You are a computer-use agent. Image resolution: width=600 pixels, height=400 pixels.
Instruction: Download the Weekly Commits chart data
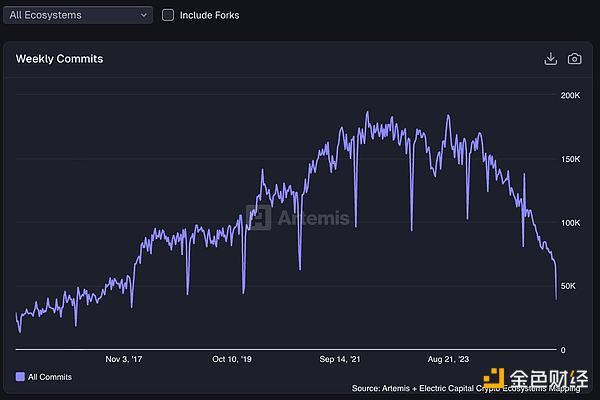(550, 59)
